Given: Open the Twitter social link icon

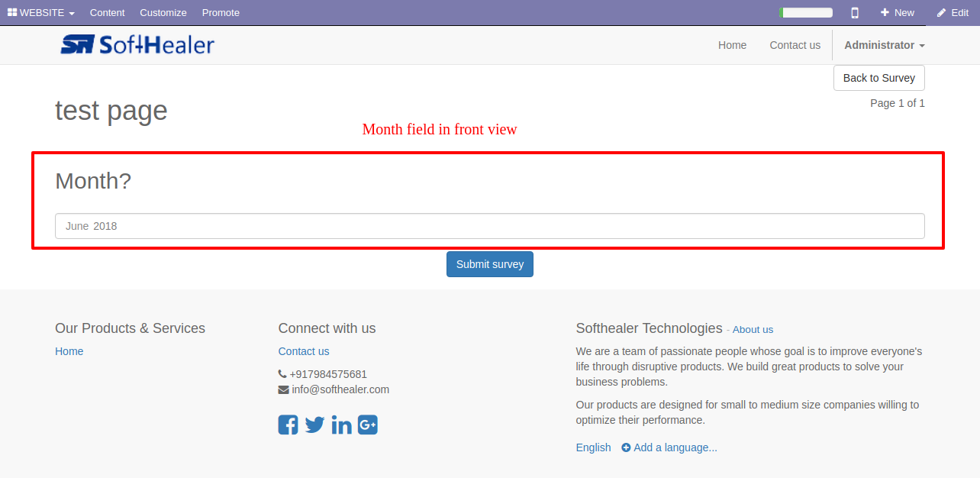Looking at the screenshot, I should pyautogui.click(x=314, y=425).
